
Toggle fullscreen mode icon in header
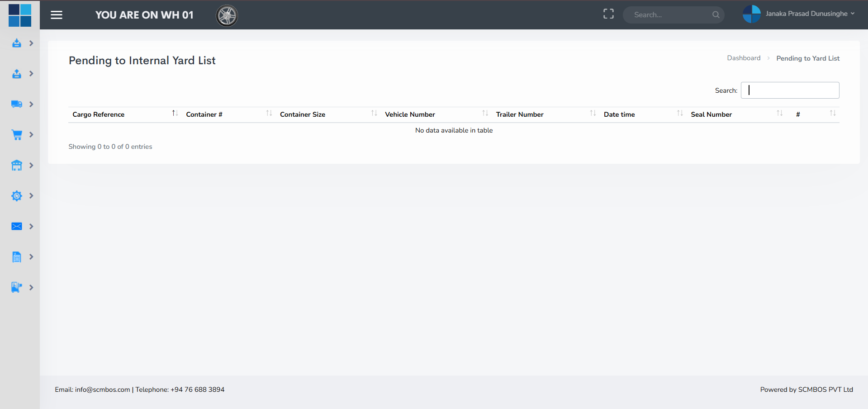[x=608, y=14]
